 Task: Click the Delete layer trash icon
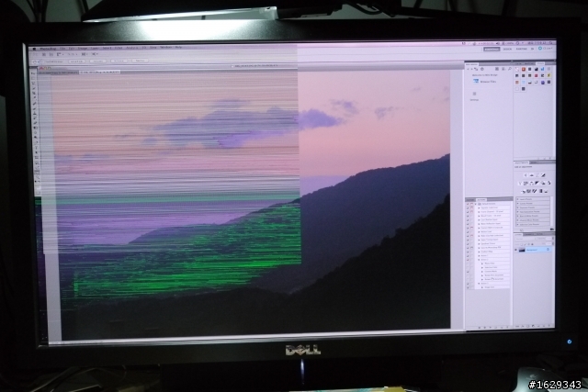click(x=551, y=325)
